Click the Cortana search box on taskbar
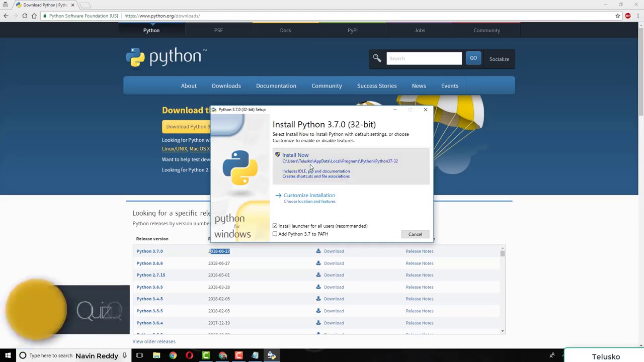This screenshot has width=644, height=362. 73,355
